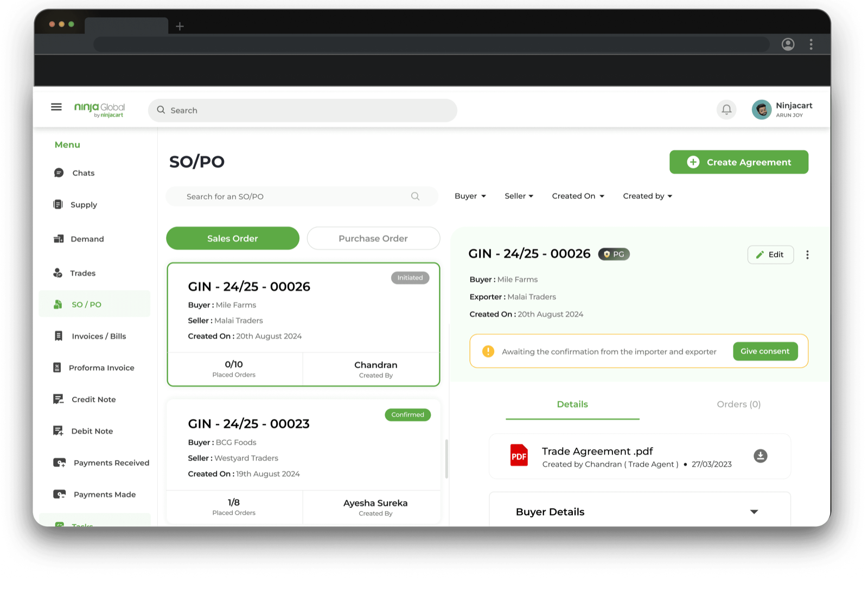Click the Trade Agreement PDF file icon

519,456
